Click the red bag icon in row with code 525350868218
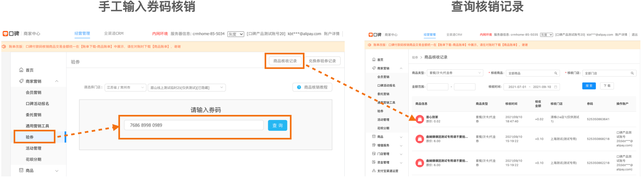 (420, 139)
